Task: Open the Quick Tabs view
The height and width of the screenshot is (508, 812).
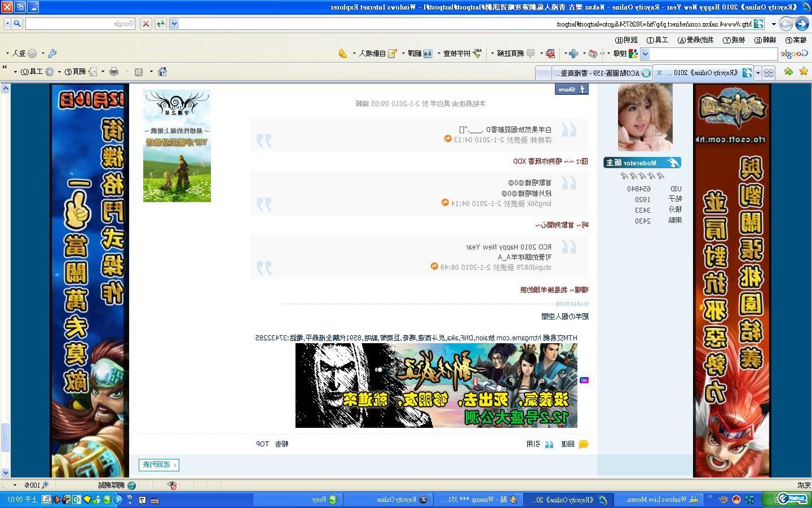Action: click(x=769, y=72)
